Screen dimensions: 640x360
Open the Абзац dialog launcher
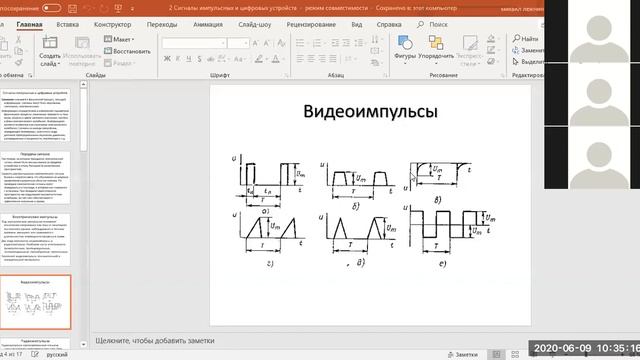pyautogui.click(x=385, y=76)
